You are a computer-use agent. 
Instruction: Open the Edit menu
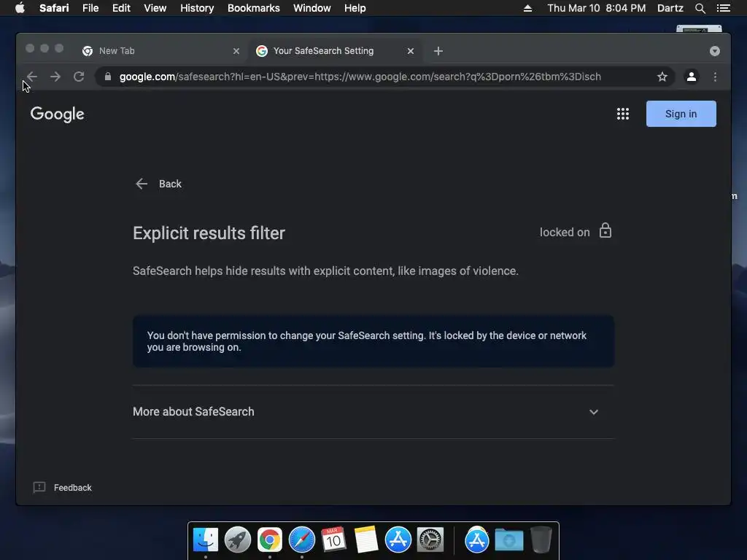point(121,8)
